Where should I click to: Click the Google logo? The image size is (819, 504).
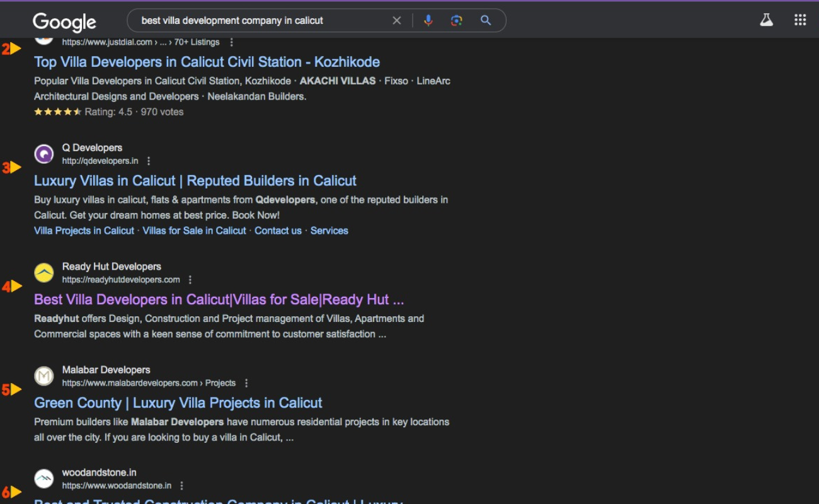point(64,22)
